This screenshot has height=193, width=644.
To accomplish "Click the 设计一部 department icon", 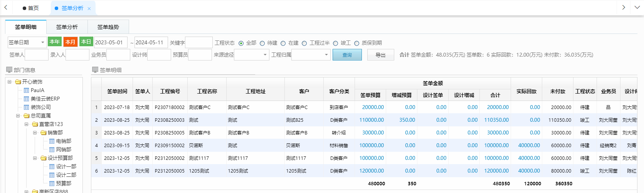I will 52,166.
